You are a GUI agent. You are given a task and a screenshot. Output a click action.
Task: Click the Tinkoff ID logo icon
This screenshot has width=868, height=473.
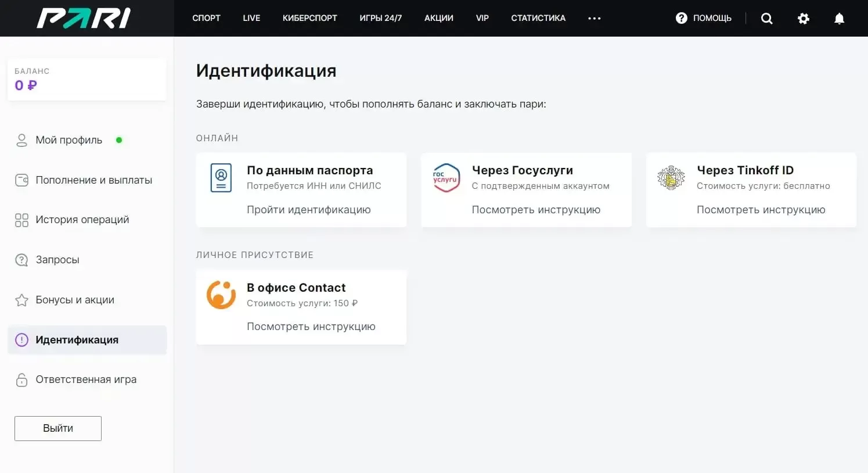coord(671,178)
